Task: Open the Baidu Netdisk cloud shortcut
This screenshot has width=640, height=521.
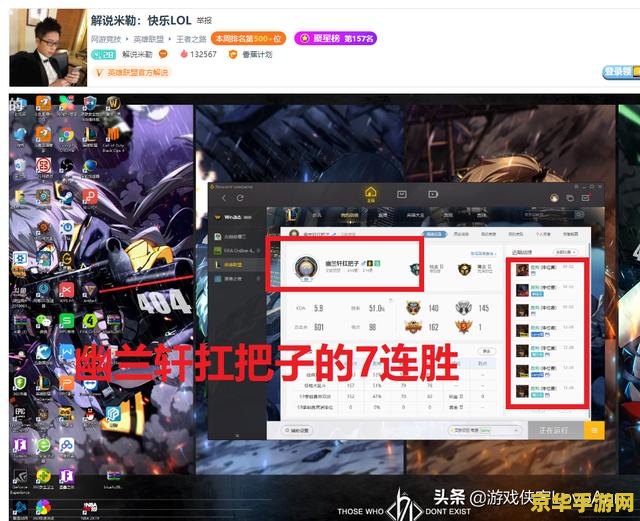Action: 67,445
